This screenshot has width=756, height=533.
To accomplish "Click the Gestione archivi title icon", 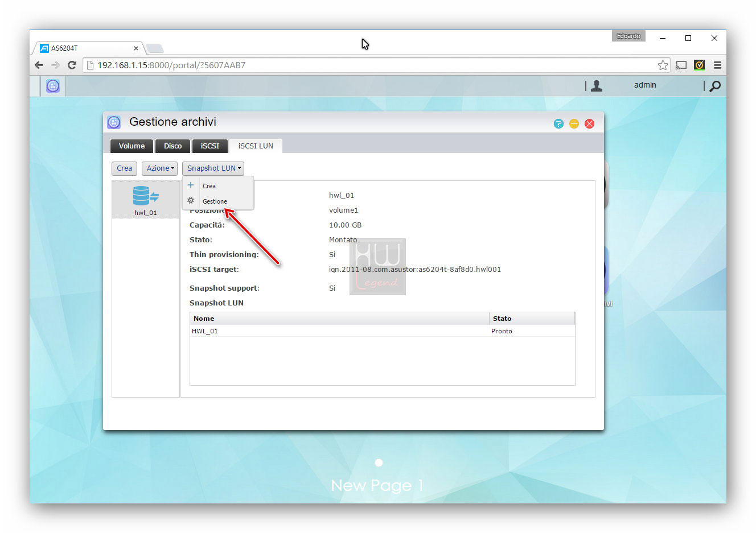I will pos(114,122).
